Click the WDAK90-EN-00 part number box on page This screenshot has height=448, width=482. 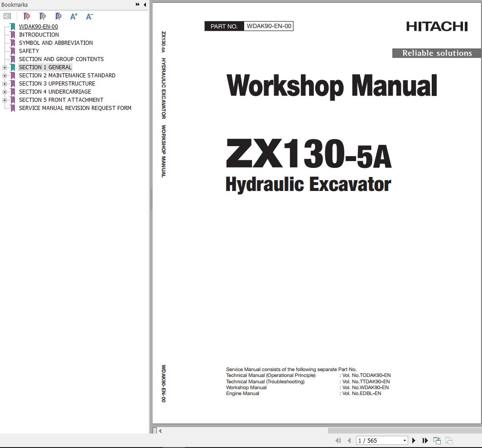coord(269,26)
